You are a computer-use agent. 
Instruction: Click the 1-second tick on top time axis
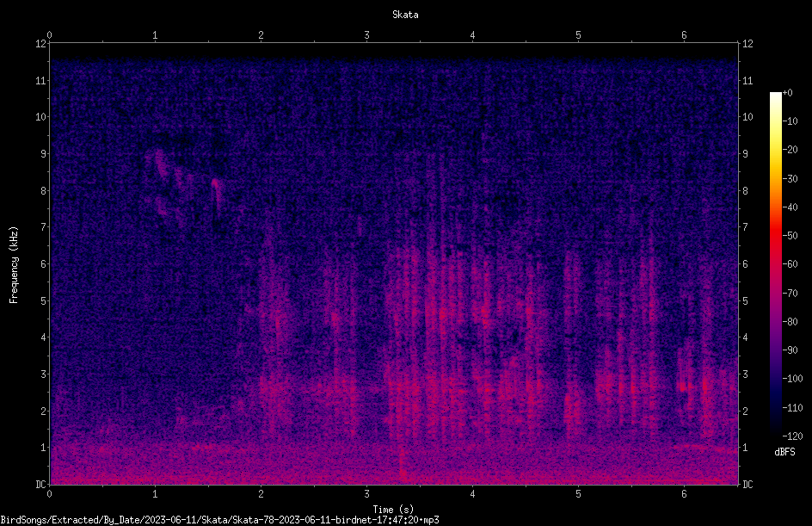[x=155, y=35]
